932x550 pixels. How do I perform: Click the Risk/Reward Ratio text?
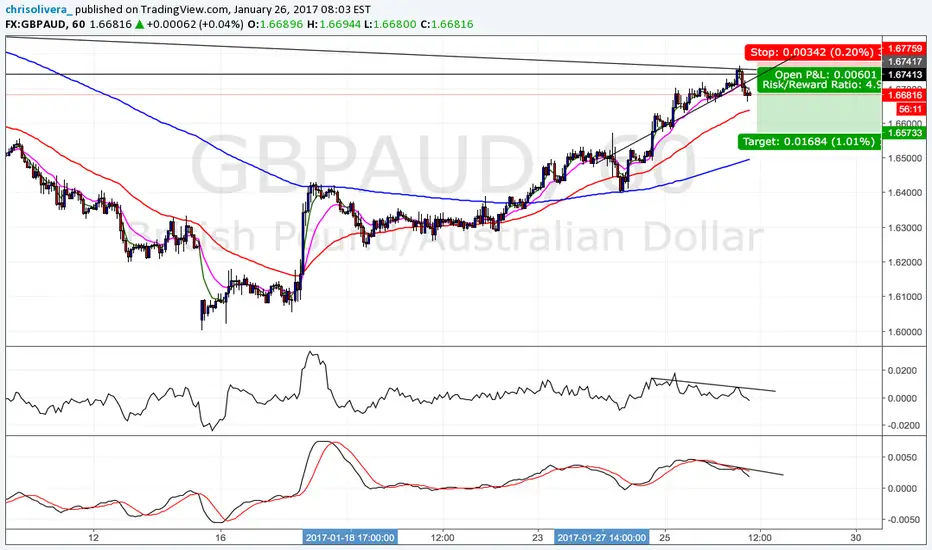821,84
